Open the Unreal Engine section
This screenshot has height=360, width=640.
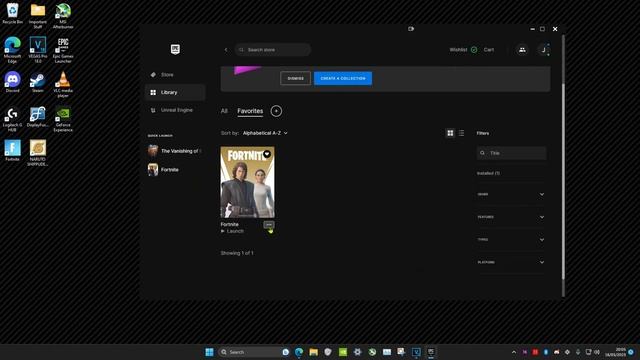pyautogui.click(x=175, y=110)
